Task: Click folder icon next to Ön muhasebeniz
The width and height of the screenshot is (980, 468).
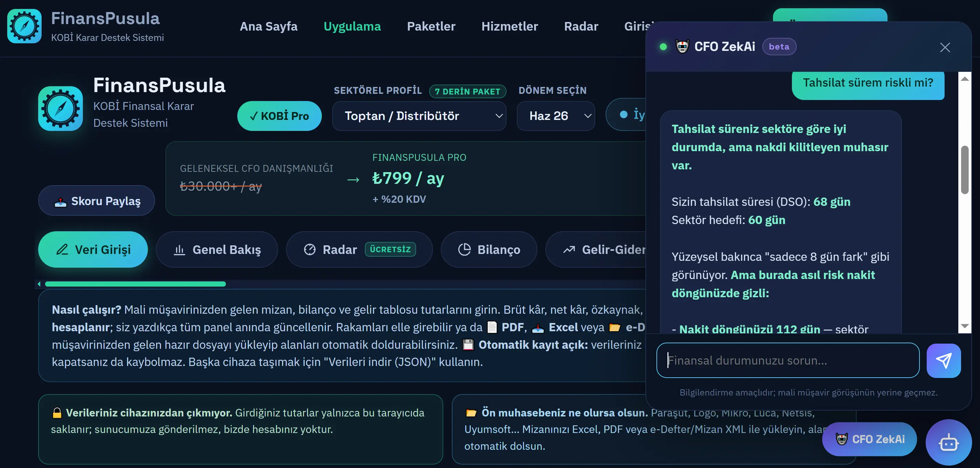Action: [471, 413]
